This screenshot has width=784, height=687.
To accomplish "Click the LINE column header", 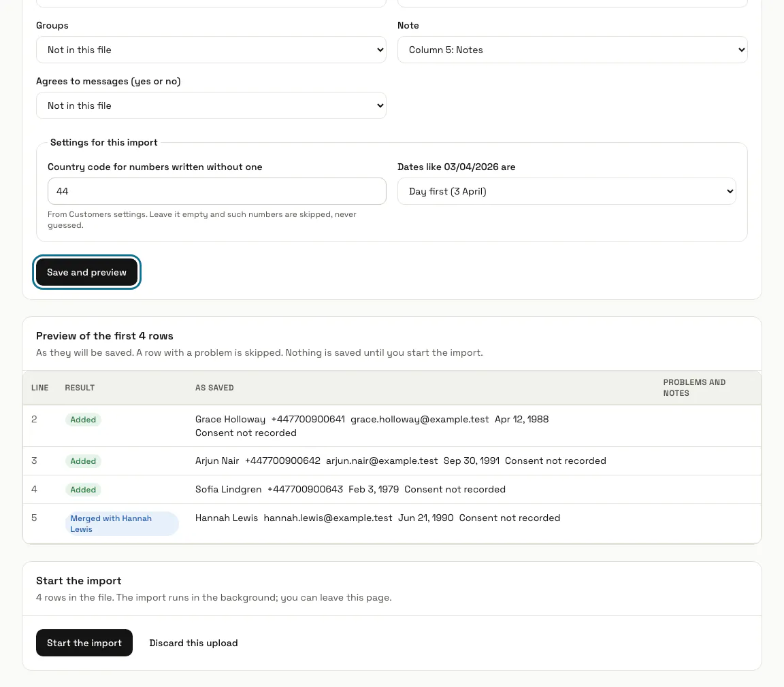I will (x=40, y=388).
